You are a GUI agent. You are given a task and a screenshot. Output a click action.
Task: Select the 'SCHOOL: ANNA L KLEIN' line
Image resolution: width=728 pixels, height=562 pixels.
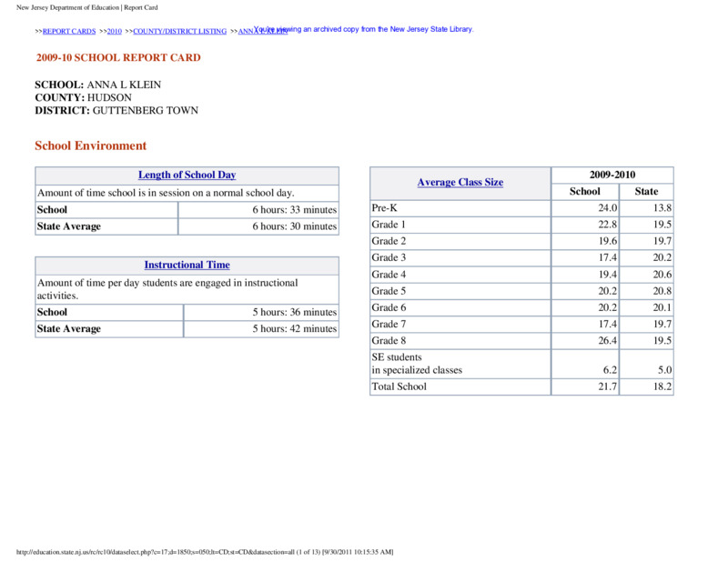point(98,85)
